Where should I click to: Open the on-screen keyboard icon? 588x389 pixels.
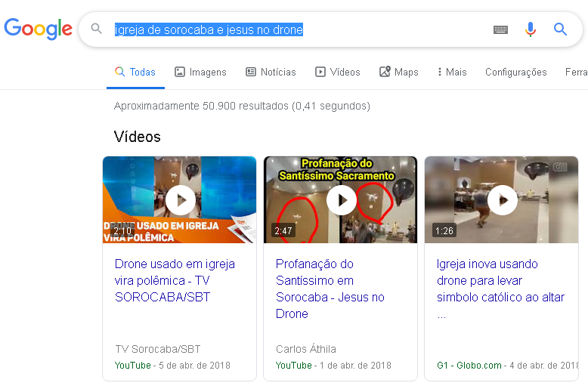[500, 29]
